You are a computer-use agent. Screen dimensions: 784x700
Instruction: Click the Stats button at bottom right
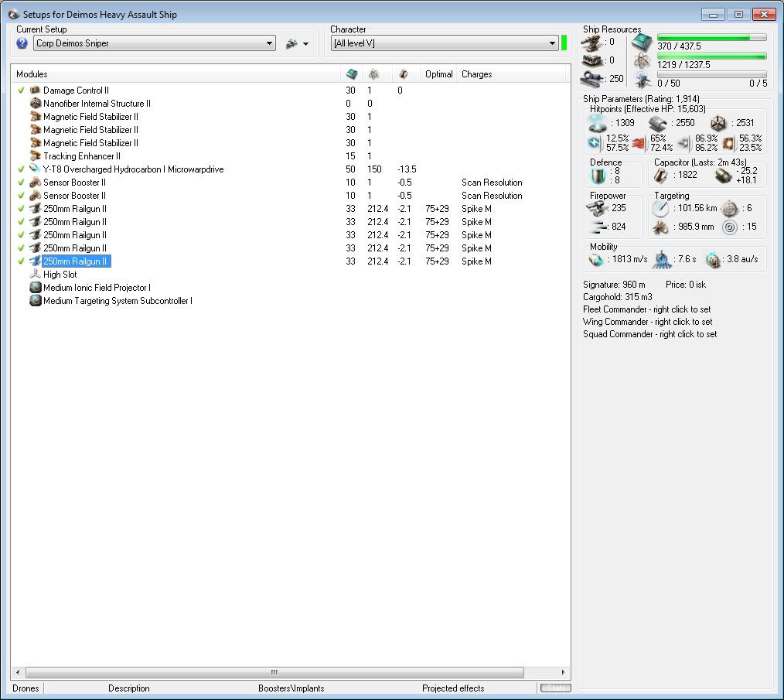pyautogui.click(x=555, y=688)
